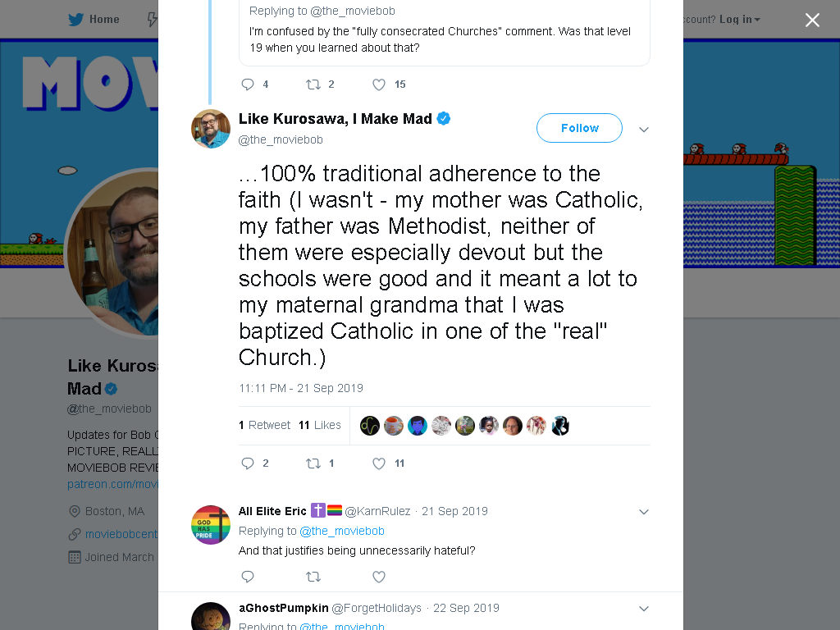
Task: View the 1 Retweet list
Action: [x=265, y=425]
